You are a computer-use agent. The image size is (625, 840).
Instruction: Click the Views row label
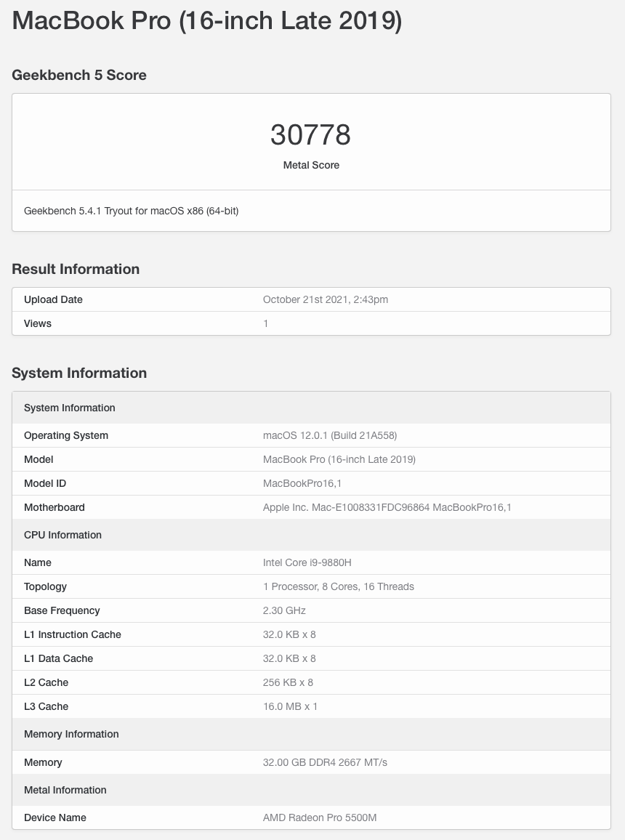pos(38,323)
